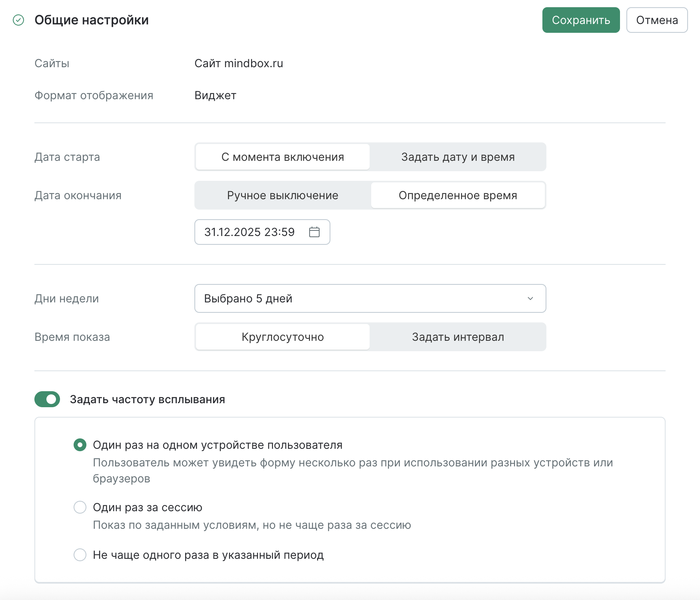The width and height of the screenshot is (700, 600).
Task: Select Круглосуточно display time
Action: 282,337
